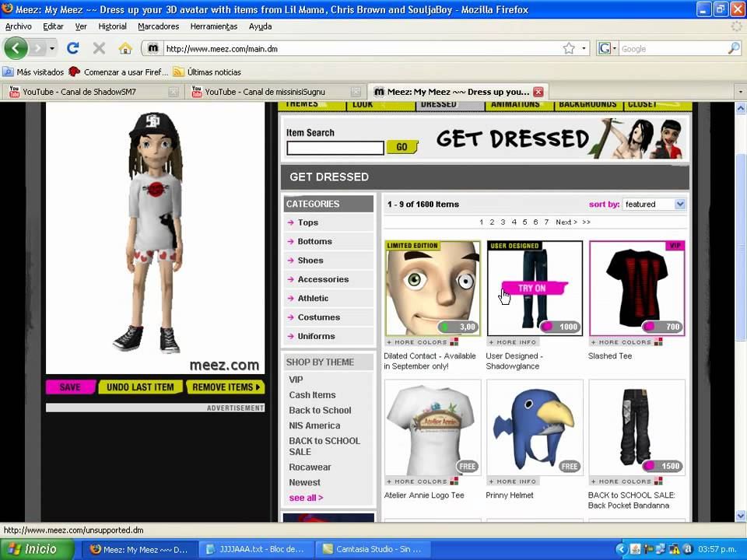This screenshot has width=747, height=560.
Task: Open the Rocawear theme
Action: (x=310, y=467)
